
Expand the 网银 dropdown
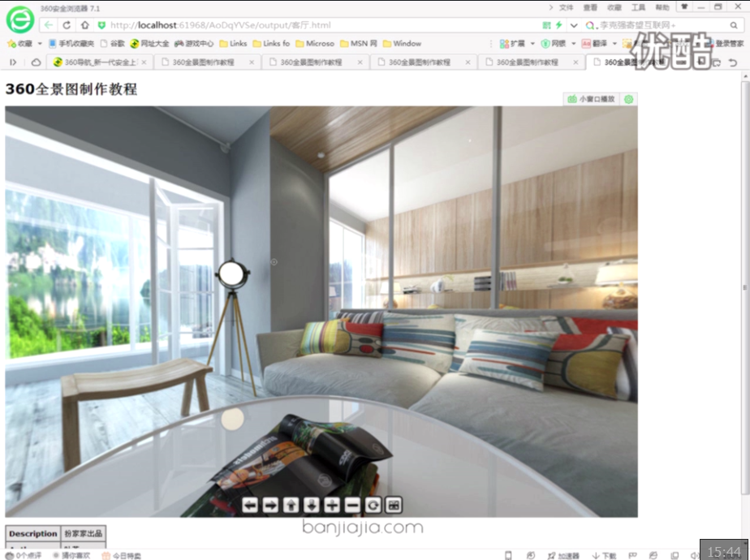pyautogui.click(x=574, y=44)
